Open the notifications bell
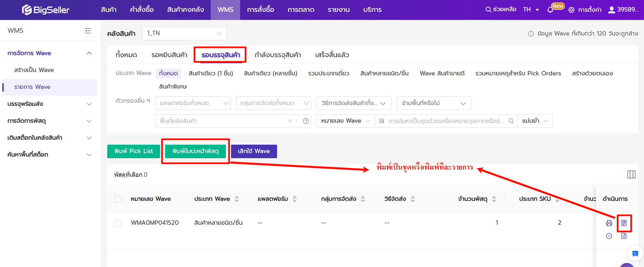The width and height of the screenshot is (644, 267). [550, 10]
